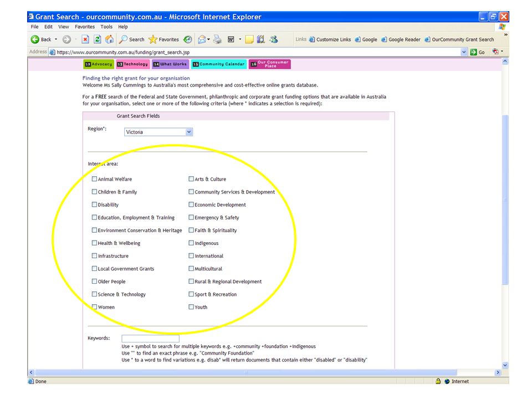Open the Customize Links bookmark
Screen dimensions: 532x399
click(x=330, y=39)
